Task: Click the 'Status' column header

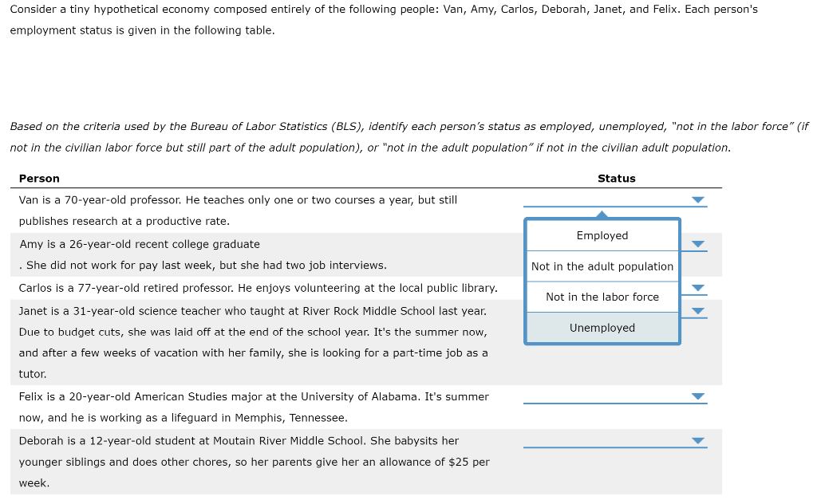Action: click(616, 178)
